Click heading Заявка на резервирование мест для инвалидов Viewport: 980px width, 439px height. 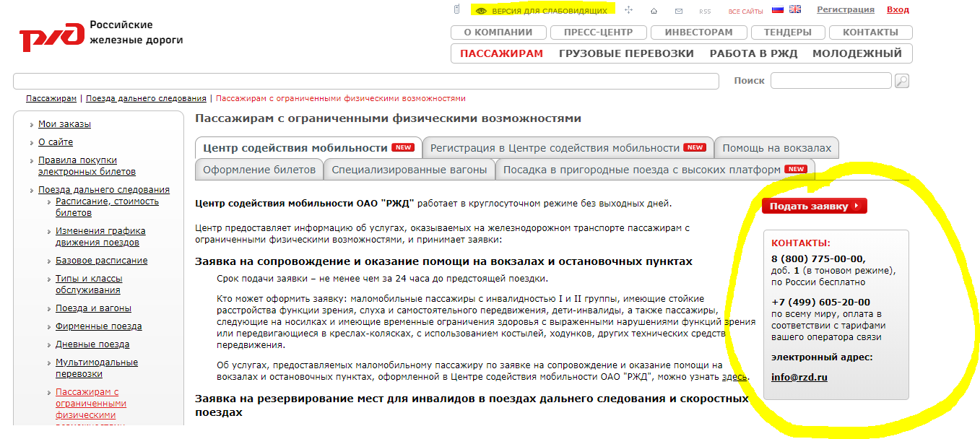[x=472, y=405]
